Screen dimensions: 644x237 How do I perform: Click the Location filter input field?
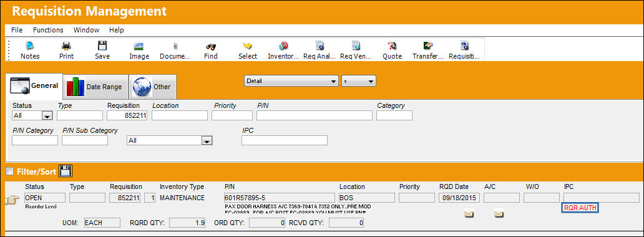click(180, 115)
